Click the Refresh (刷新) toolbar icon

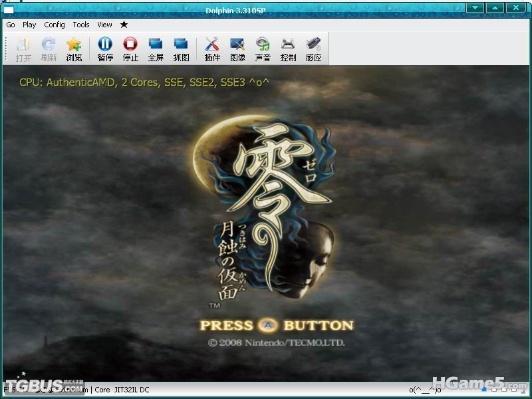point(49,49)
